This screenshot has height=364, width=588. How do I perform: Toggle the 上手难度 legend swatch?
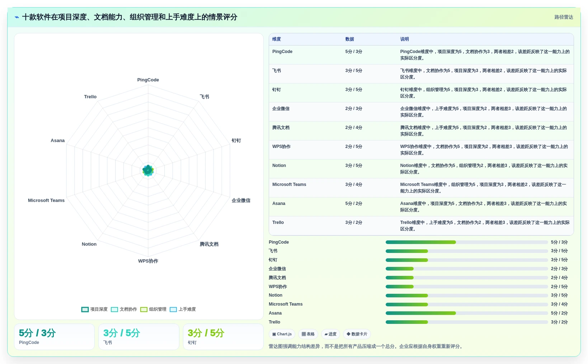(173, 310)
